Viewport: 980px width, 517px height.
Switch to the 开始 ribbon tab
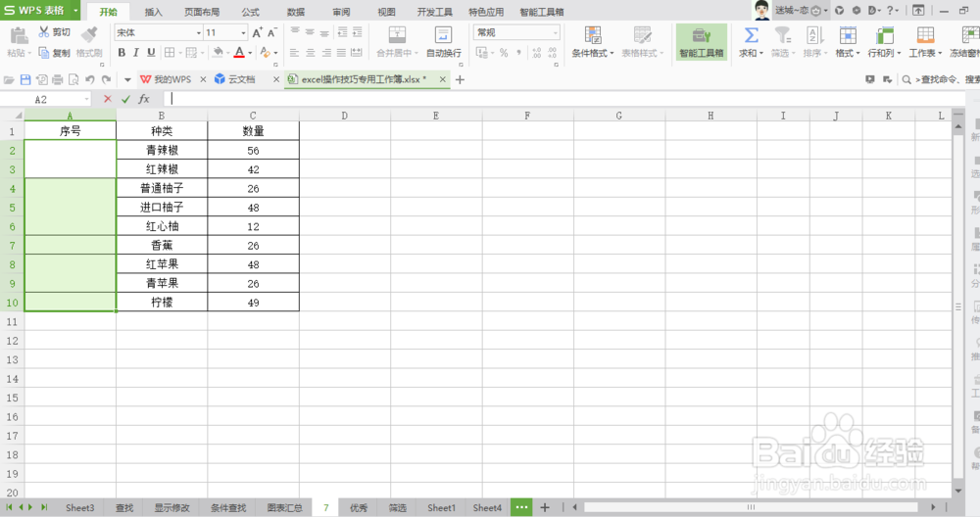[108, 12]
